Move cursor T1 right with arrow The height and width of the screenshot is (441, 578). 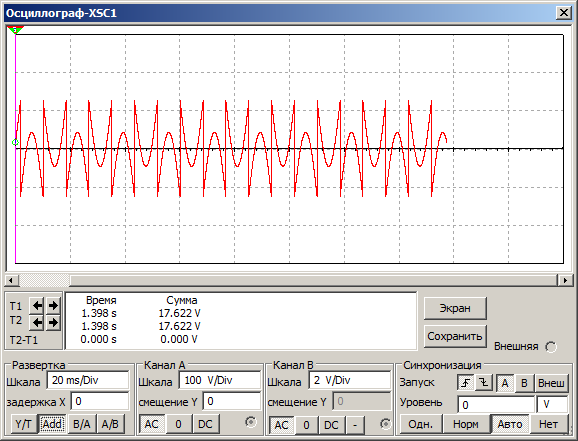pos(53,305)
